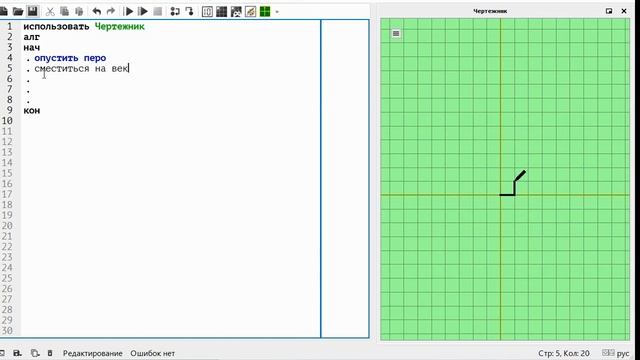Image resolution: width=640 pixels, height=360 pixels.
Task: Open the Robot control panel icon
Action: click(x=236, y=11)
